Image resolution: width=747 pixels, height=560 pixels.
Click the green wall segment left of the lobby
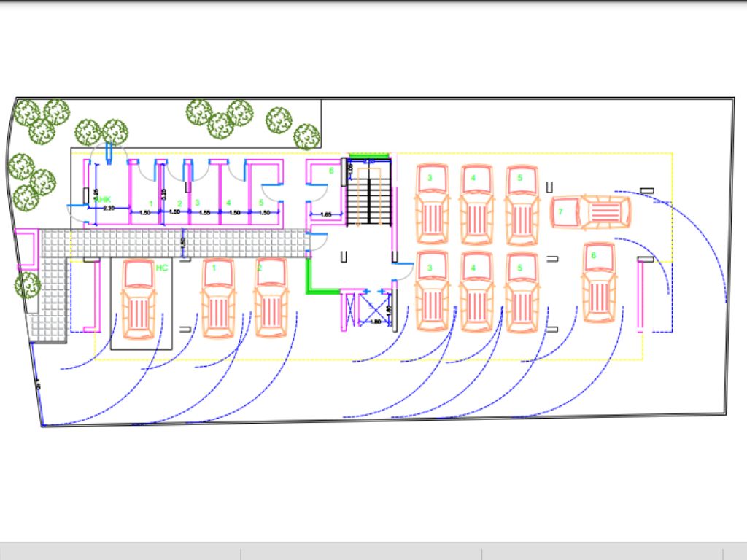tap(309, 274)
